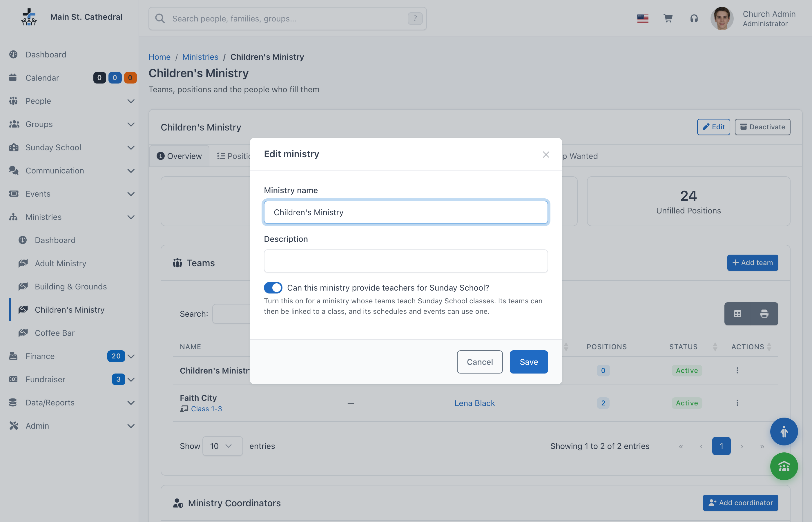Image resolution: width=812 pixels, height=522 pixels.
Task: Click the Edit ministry pencil button
Action: [713, 127]
